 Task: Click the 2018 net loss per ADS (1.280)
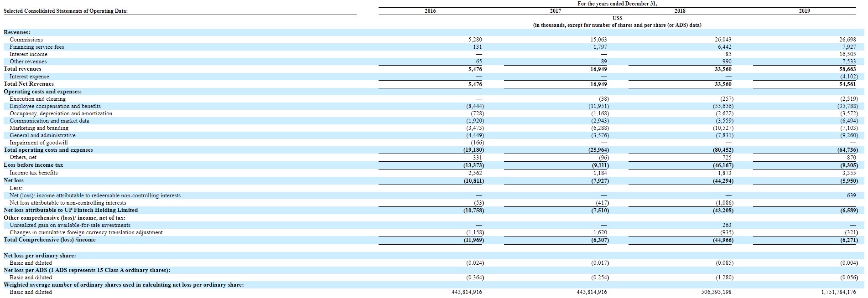tap(724, 277)
